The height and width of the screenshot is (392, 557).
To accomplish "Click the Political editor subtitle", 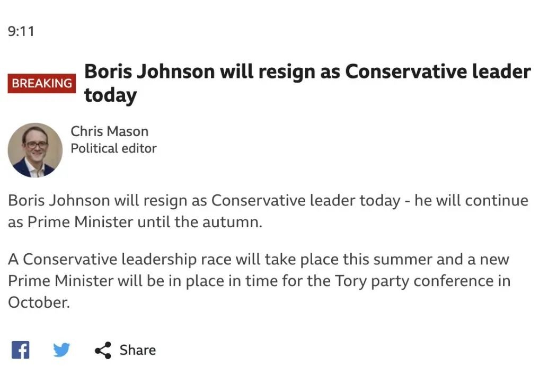I will coord(113,148).
